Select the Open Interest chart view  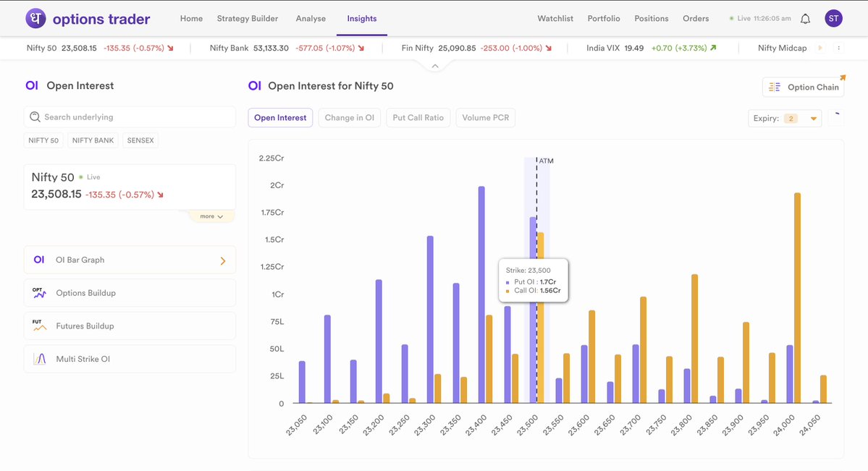[280, 118]
